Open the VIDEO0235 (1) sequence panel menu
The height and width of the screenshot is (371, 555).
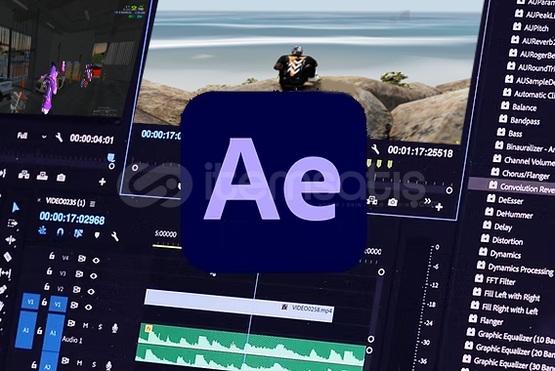point(92,204)
